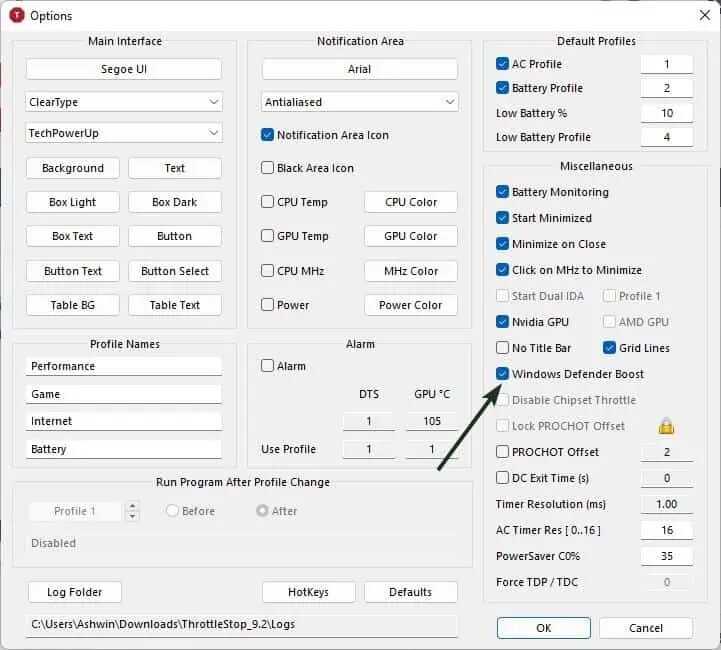The height and width of the screenshot is (650, 721).
Task: Click the Table BG color button
Action: (73, 305)
